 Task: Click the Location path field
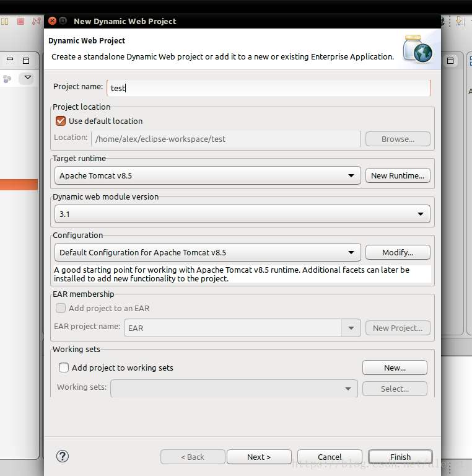(x=226, y=139)
